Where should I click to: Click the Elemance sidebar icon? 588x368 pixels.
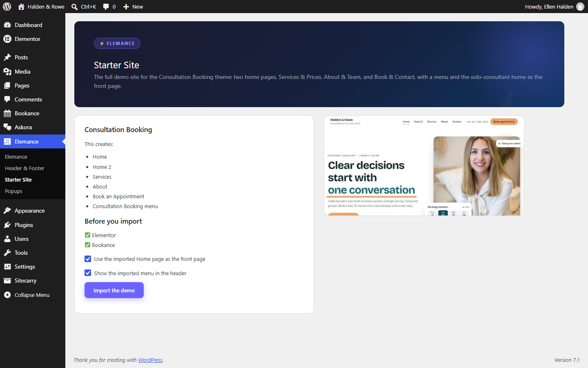7,141
